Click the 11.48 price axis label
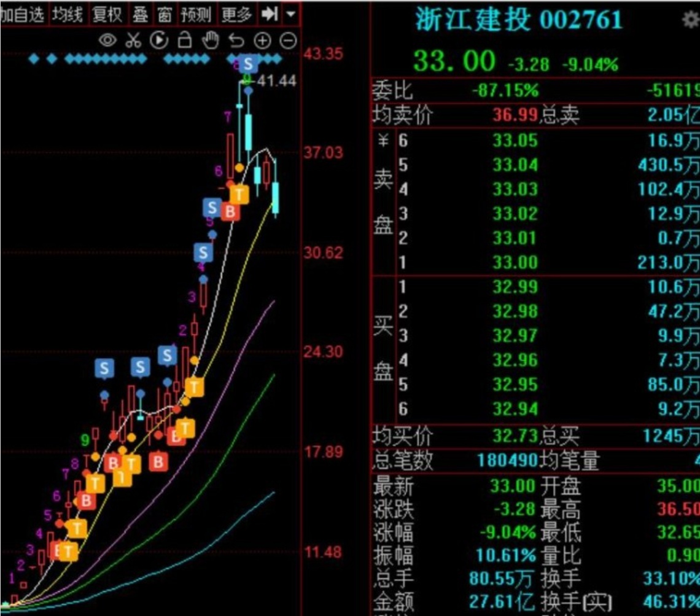Image resolution: width=700 pixels, height=616 pixels. (323, 553)
